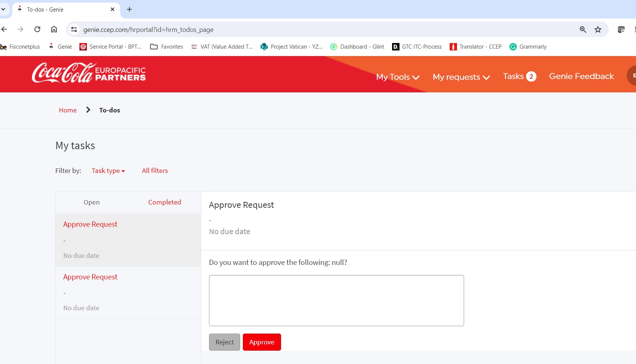The image size is (636, 364).
Task: Click the site information icon in address bar
Action: (74, 29)
